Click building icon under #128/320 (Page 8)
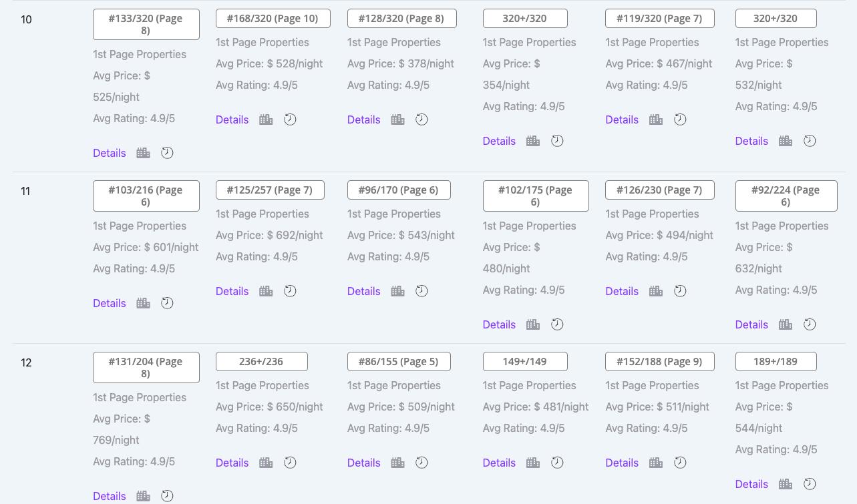 coord(397,119)
